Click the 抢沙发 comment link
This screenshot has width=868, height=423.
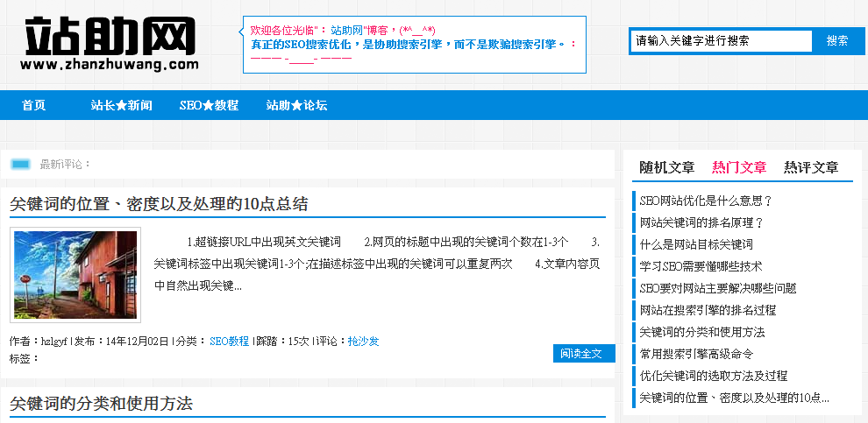click(x=363, y=341)
